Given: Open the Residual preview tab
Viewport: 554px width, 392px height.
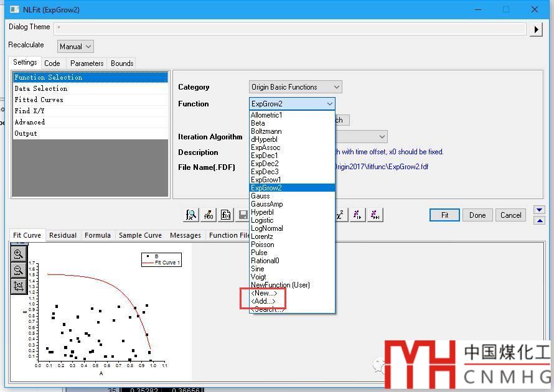Looking at the screenshot, I should 63,235.
